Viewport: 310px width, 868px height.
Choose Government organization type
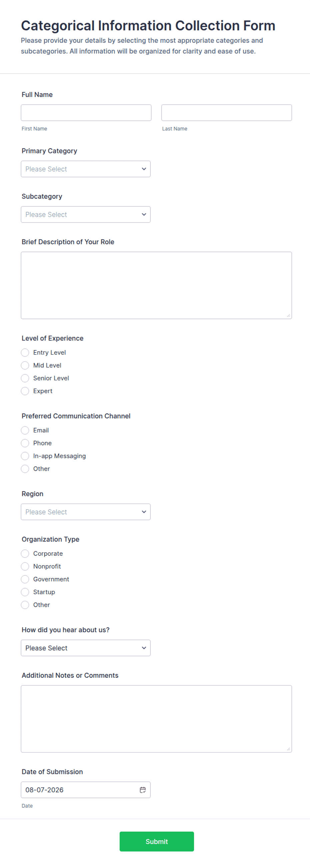(25, 579)
